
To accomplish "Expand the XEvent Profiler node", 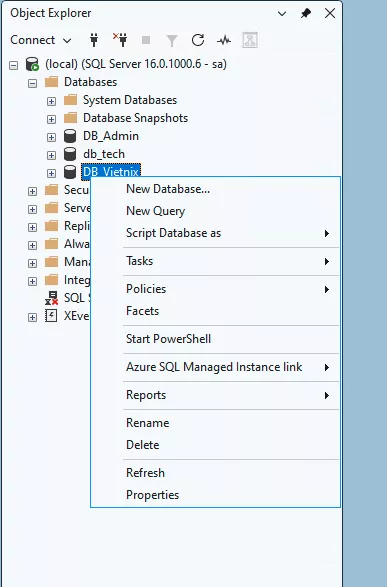I will pos(33,317).
